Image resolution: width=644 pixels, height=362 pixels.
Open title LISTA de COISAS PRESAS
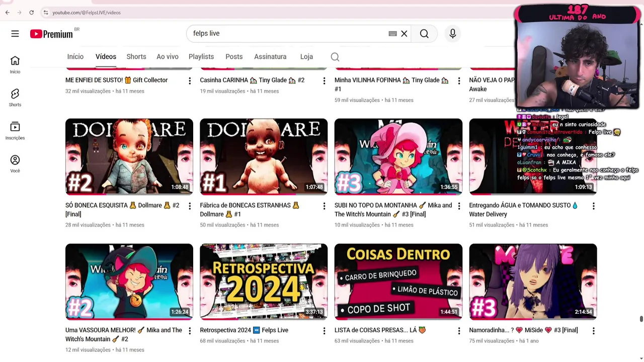coord(380,330)
